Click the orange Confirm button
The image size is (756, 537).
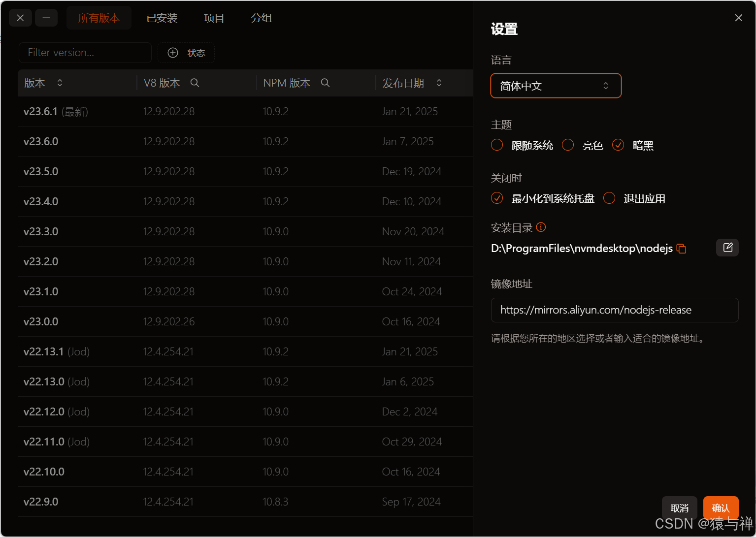(x=721, y=508)
